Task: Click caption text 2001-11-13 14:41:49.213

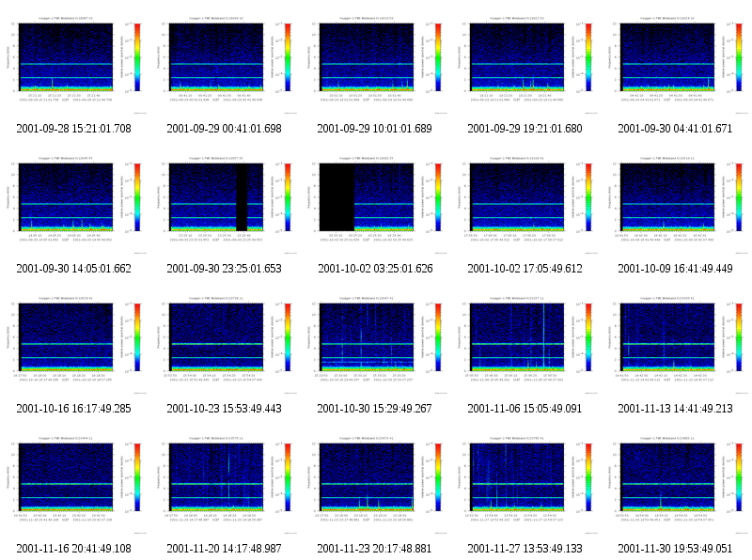Action: tap(675, 409)
